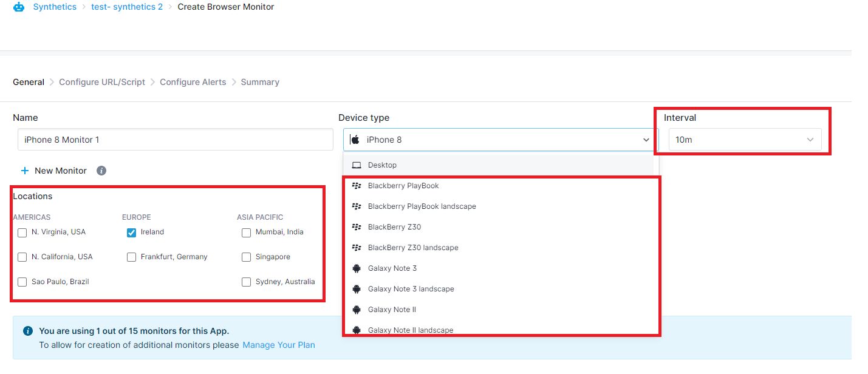
Task: Choose Galaxy Note 3 landscape option
Action: click(x=498, y=289)
